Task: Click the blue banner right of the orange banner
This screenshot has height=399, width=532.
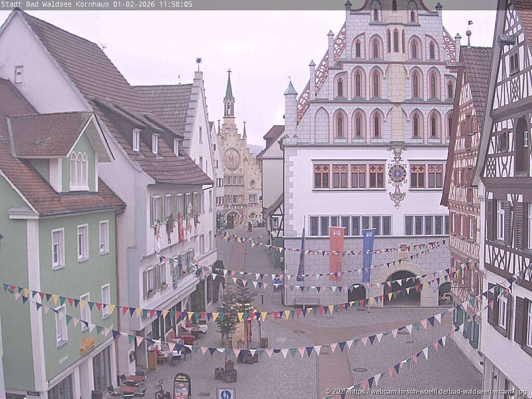Action: [x=368, y=254]
